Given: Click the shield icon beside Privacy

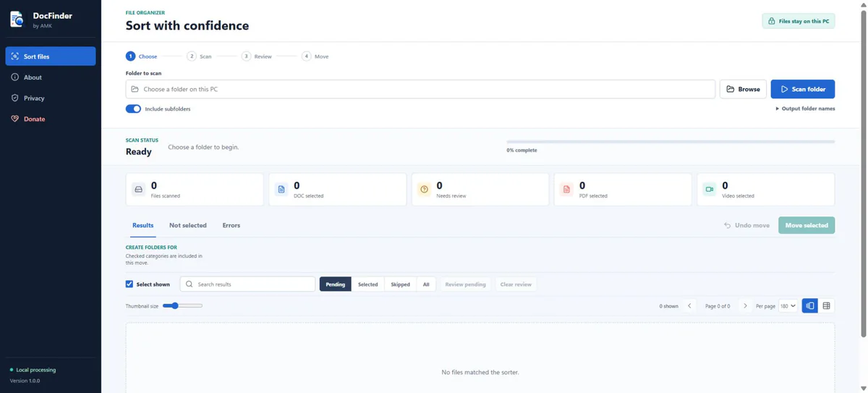Looking at the screenshot, I should coord(14,98).
